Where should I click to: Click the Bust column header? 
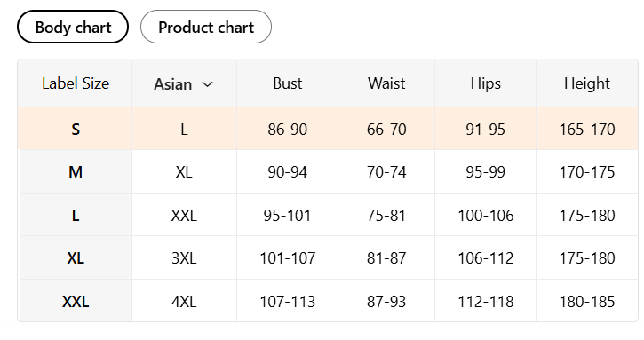(288, 83)
